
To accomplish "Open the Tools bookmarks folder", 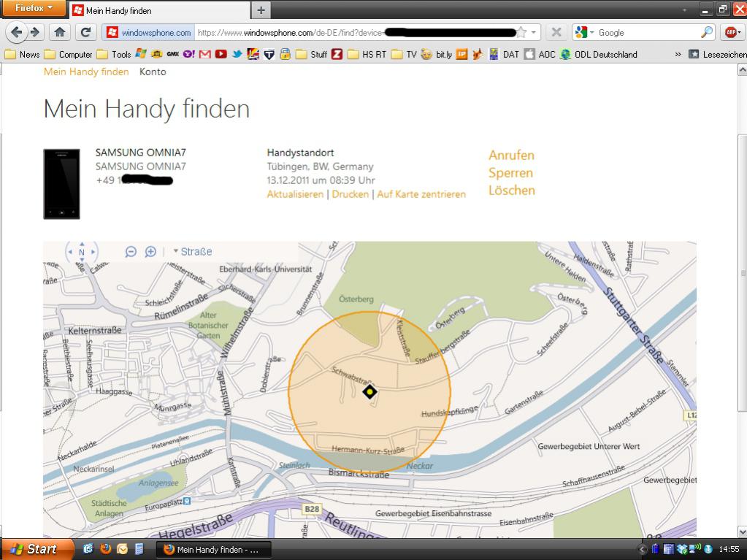I will (114, 54).
